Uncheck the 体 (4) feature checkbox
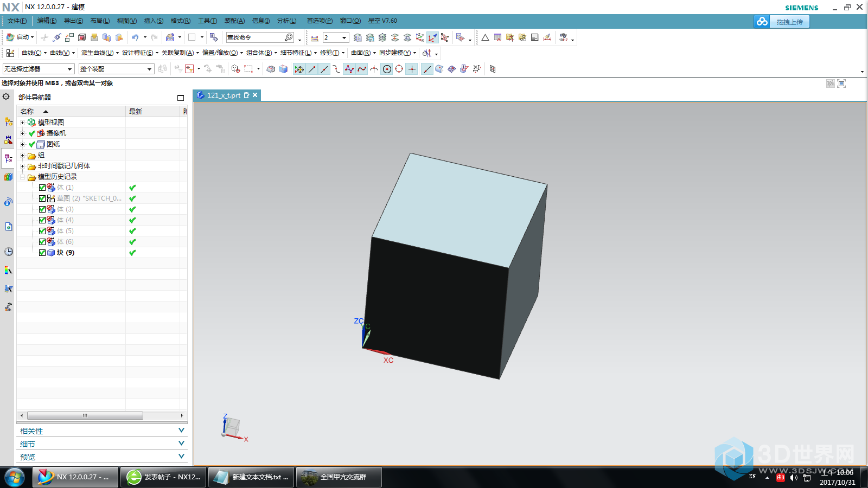 (42, 220)
